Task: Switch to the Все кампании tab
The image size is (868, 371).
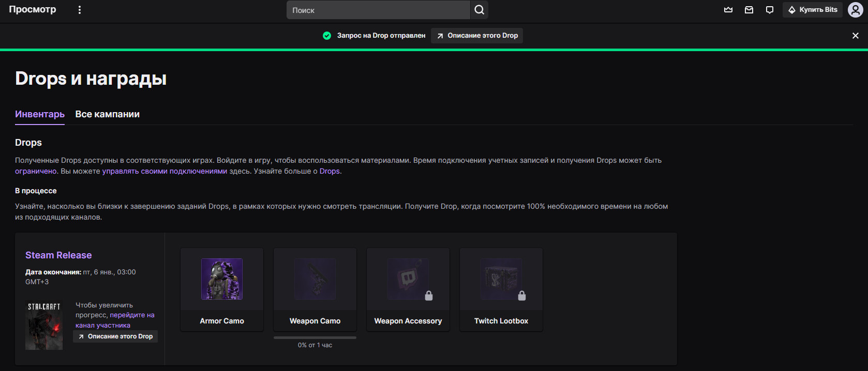Action: pos(108,114)
